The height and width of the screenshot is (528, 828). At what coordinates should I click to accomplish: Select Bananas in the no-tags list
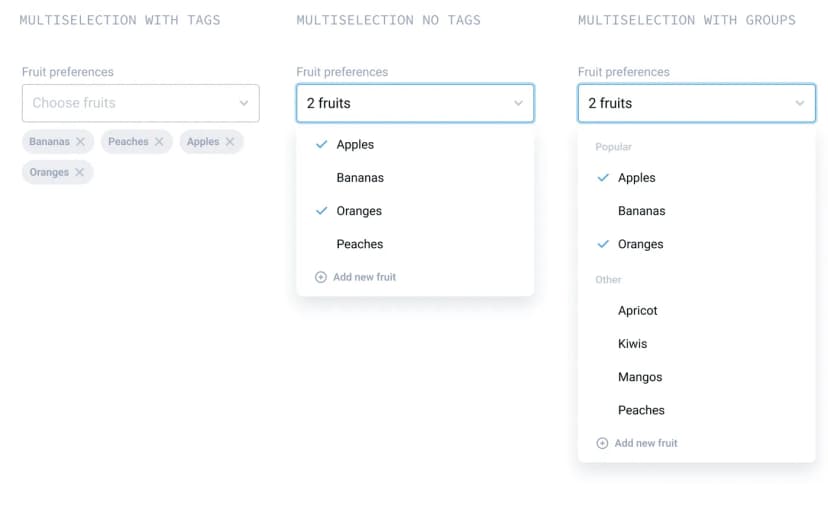pos(415,177)
